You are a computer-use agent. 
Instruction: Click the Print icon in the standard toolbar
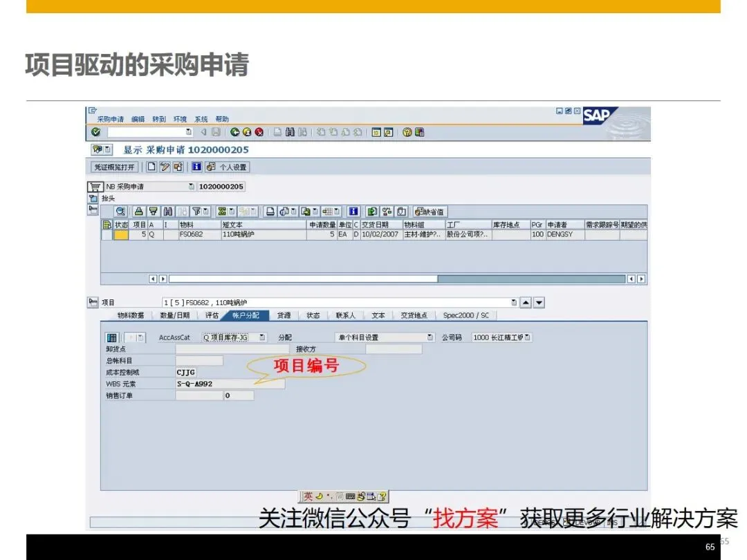277,132
